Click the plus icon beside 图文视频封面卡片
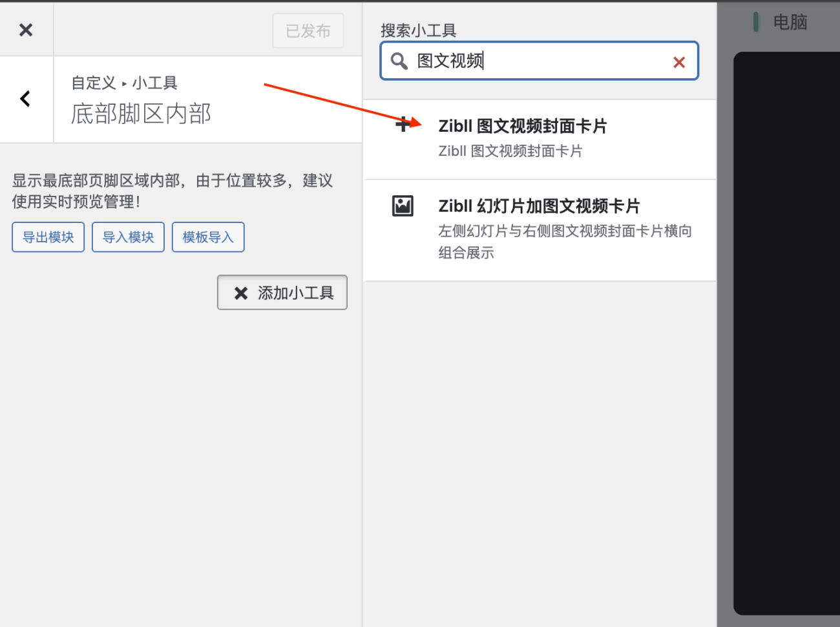This screenshot has height=627, width=840. pyautogui.click(x=403, y=125)
